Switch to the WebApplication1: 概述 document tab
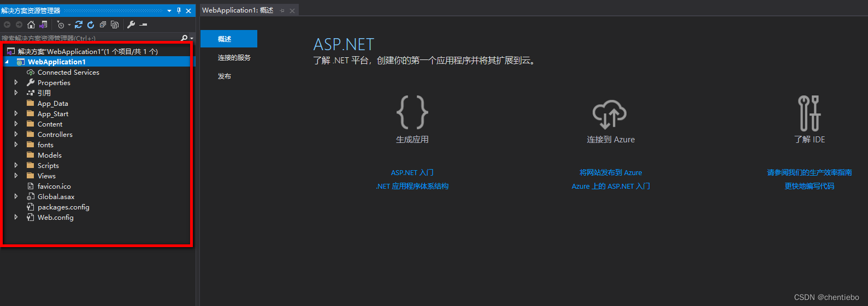The width and height of the screenshot is (868, 306). tap(238, 10)
